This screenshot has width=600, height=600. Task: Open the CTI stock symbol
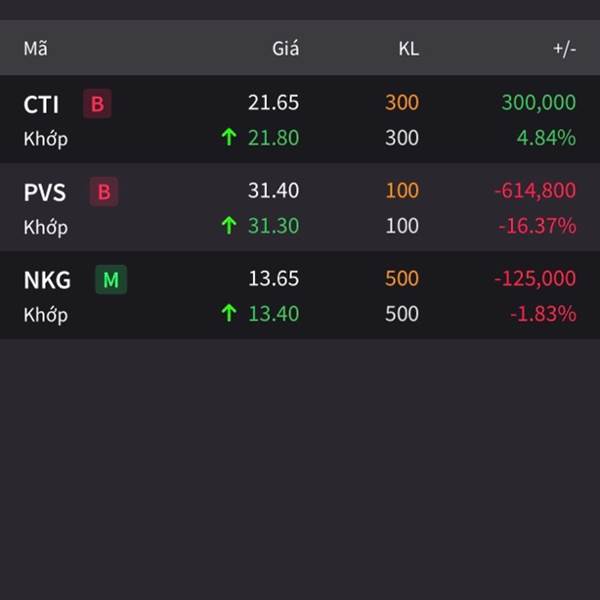click(41, 104)
